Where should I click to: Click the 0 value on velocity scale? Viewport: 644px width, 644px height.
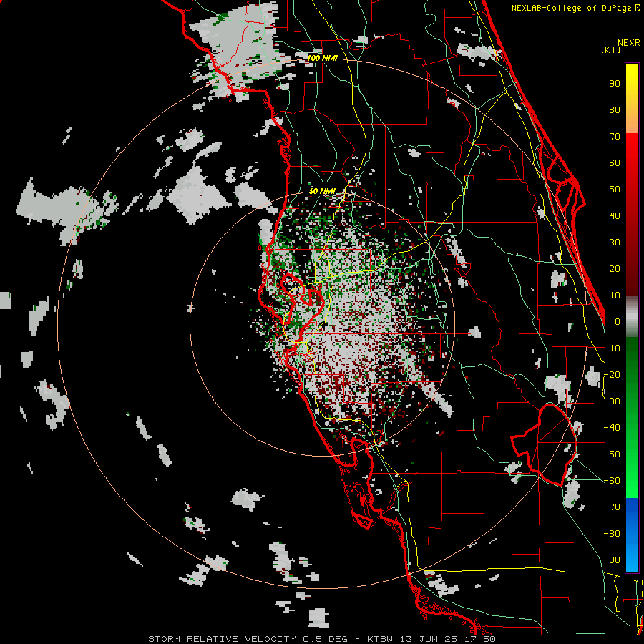point(618,321)
